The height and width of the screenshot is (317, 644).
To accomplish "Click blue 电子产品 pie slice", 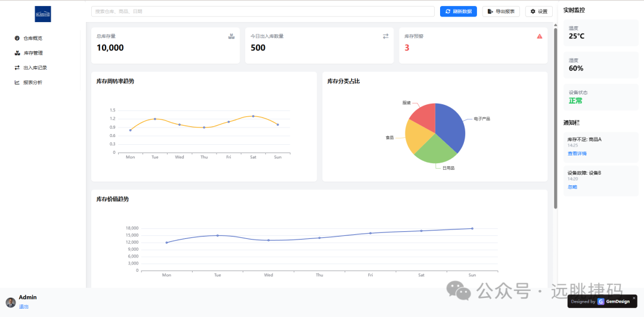I will (451, 129).
